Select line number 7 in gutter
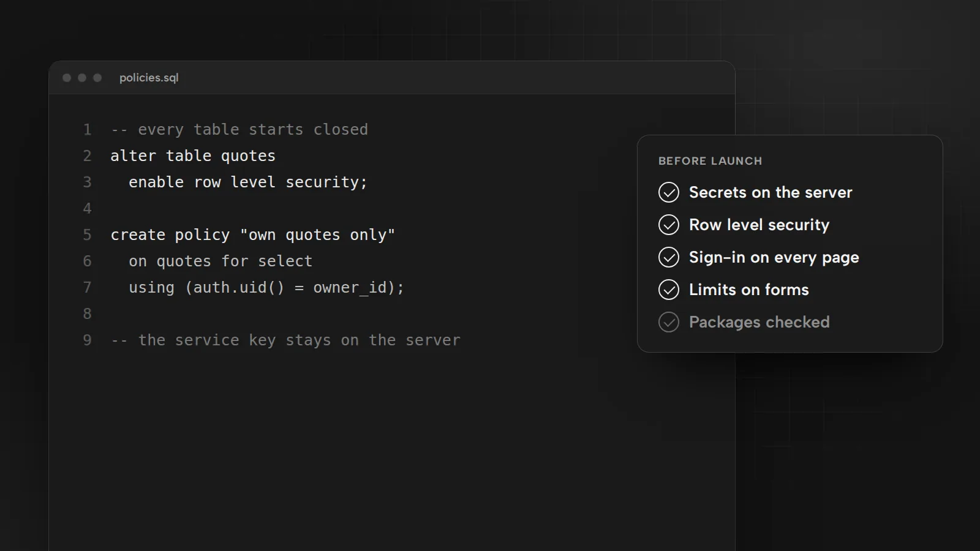The width and height of the screenshot is (980, 551). [x=87, y=288]
